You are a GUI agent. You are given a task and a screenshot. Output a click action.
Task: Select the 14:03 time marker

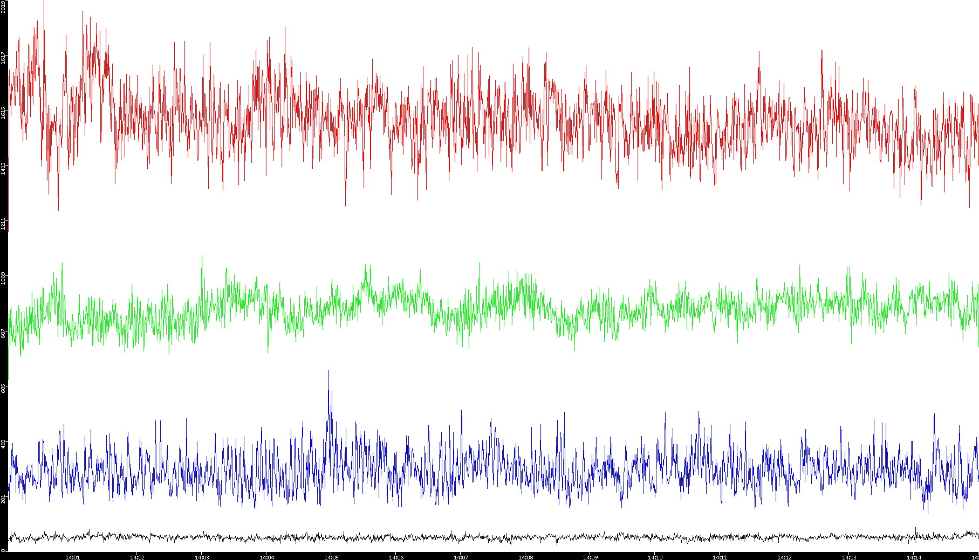(202, 557)
